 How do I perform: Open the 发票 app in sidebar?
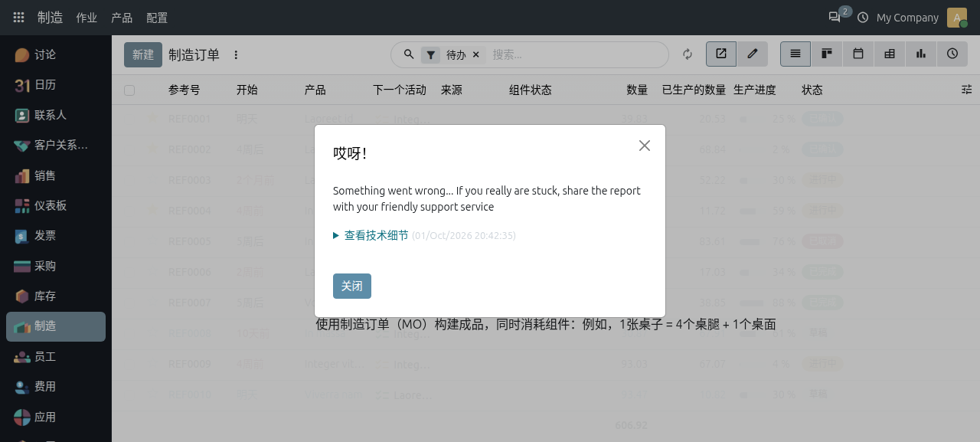(x=56, y=236)
